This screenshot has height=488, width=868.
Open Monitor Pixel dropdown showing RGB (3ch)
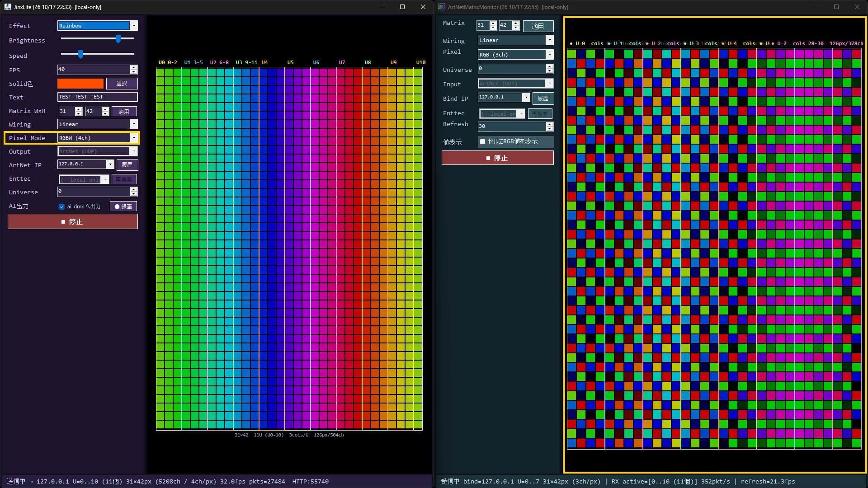click(515, 55)
